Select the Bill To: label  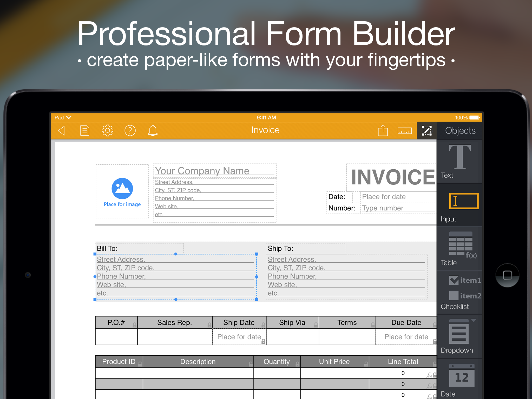(x=107, y=249)
